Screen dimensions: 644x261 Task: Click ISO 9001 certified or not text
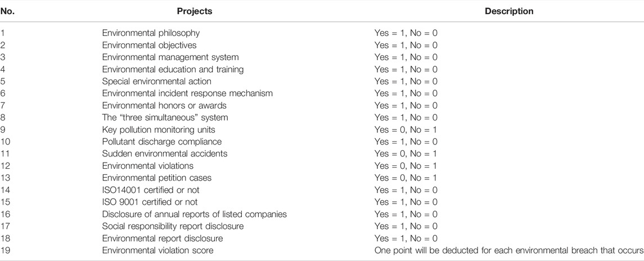pos(150,202)
